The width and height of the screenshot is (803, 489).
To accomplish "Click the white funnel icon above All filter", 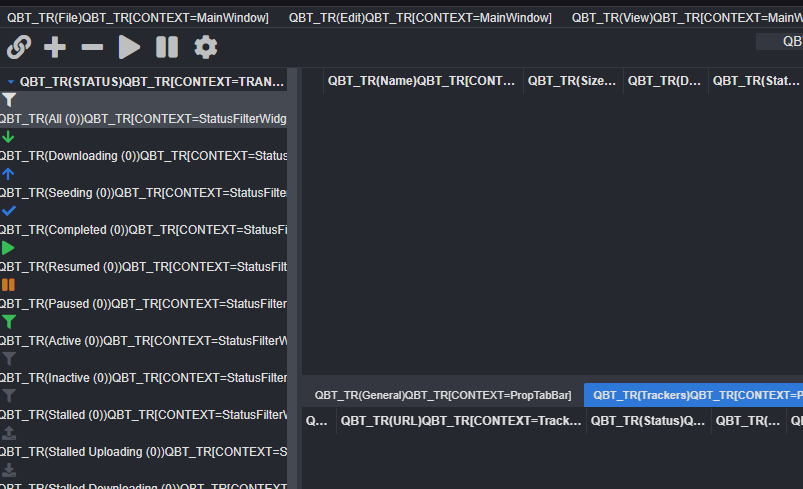I will (9, 100).
